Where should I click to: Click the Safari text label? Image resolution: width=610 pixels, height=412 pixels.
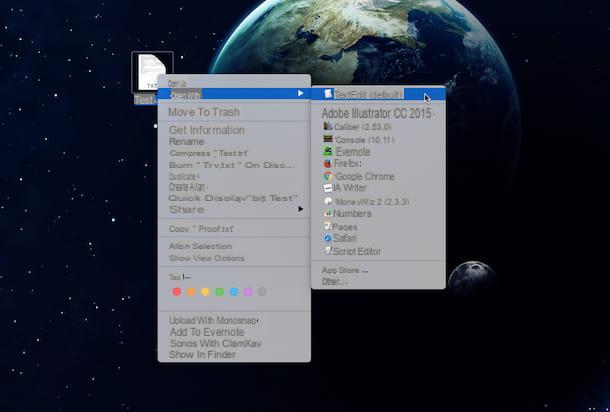coord(345,238)
